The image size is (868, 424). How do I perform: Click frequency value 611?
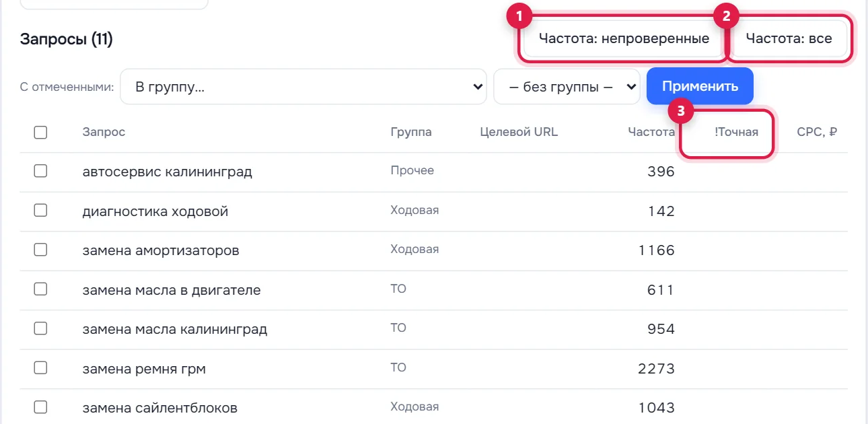pos(661,290)
